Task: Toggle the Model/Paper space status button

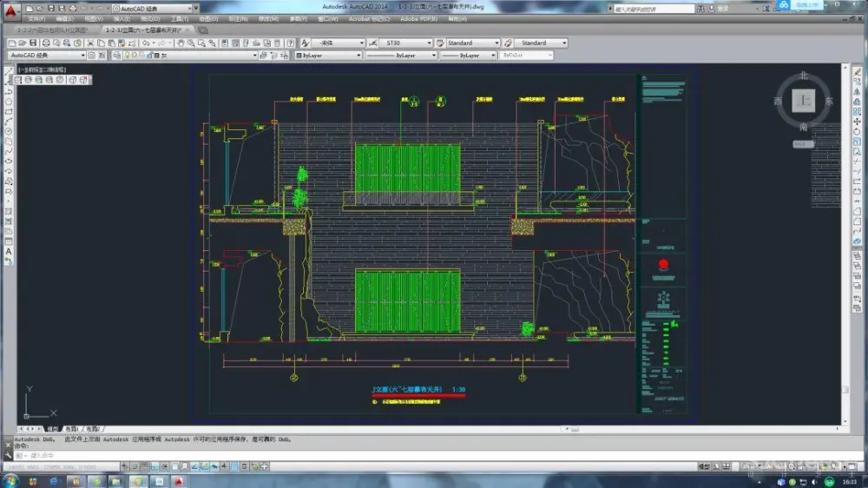Action: 704,466
